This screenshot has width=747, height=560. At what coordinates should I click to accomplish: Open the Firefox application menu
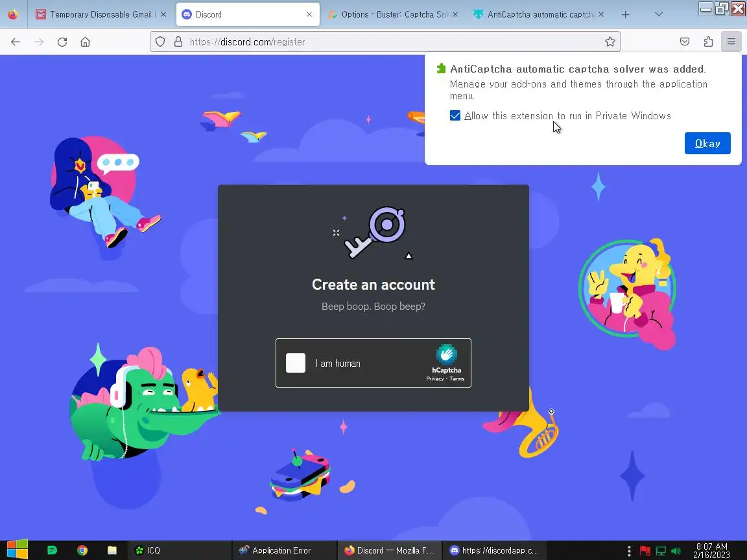731,42
